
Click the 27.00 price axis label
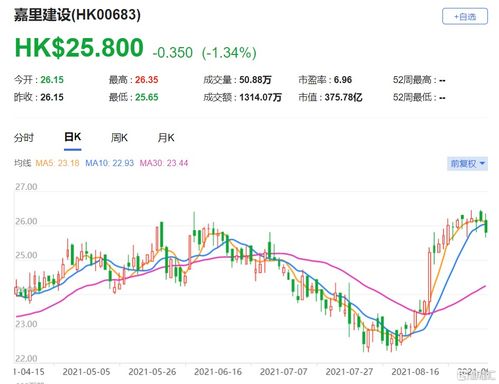click(26, 187)
